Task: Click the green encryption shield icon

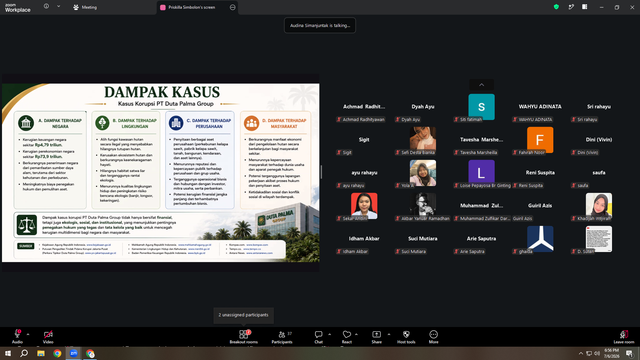Action: tap(556, 7)
